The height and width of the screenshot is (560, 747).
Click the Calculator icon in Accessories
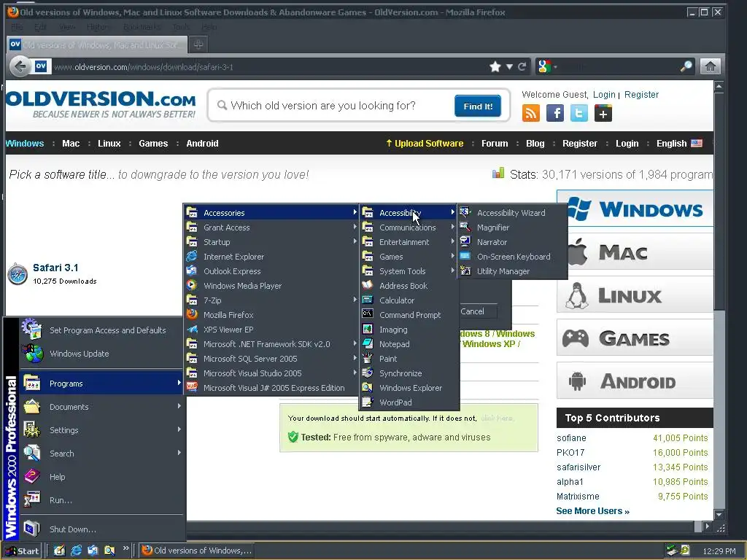pyautogui.click(x=368, y=300)
